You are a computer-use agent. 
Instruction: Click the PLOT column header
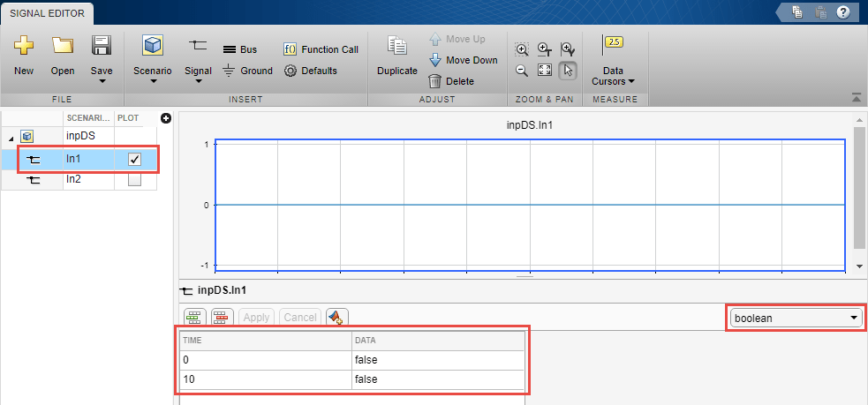tap(129, 118)
